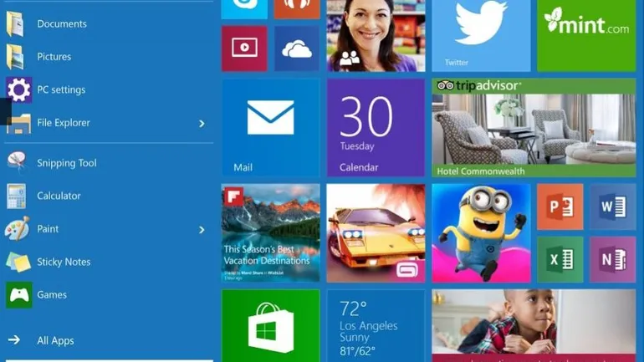The image size is (644, 362).
Task: Open the Pictures folder icon
Action: [15, 57]
